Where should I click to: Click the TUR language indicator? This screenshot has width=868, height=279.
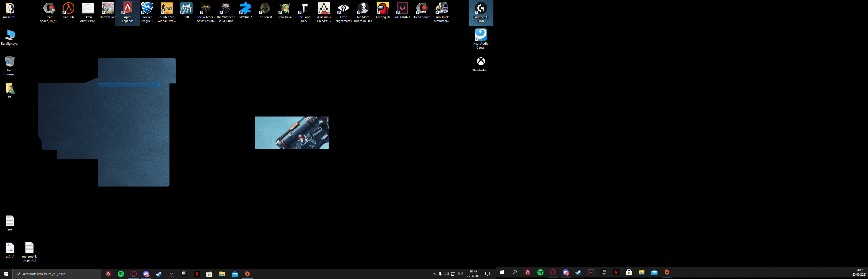point(460,274)
